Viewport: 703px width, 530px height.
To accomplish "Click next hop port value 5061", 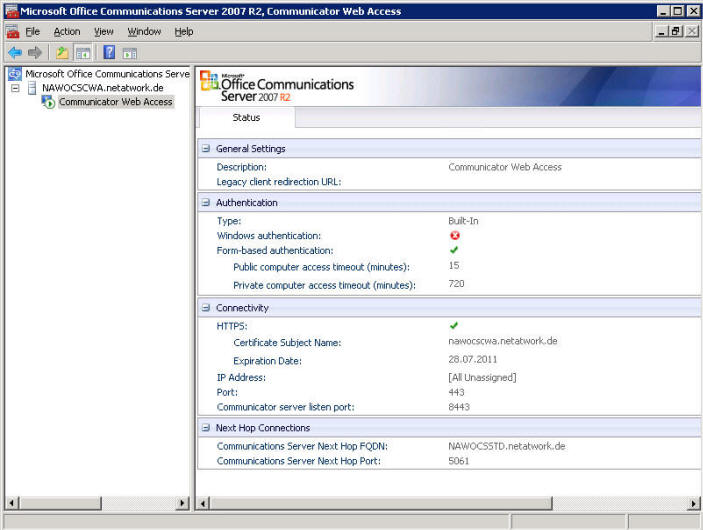I will [459, 461].
